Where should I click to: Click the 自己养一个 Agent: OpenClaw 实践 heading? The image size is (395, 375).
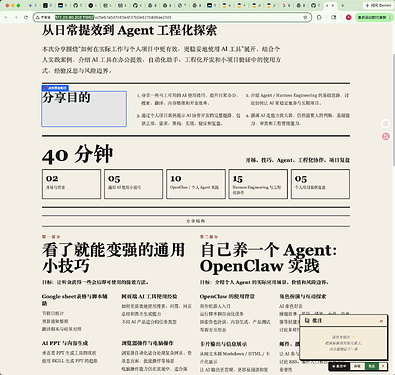pyautogui.click(x=268, y=258)
